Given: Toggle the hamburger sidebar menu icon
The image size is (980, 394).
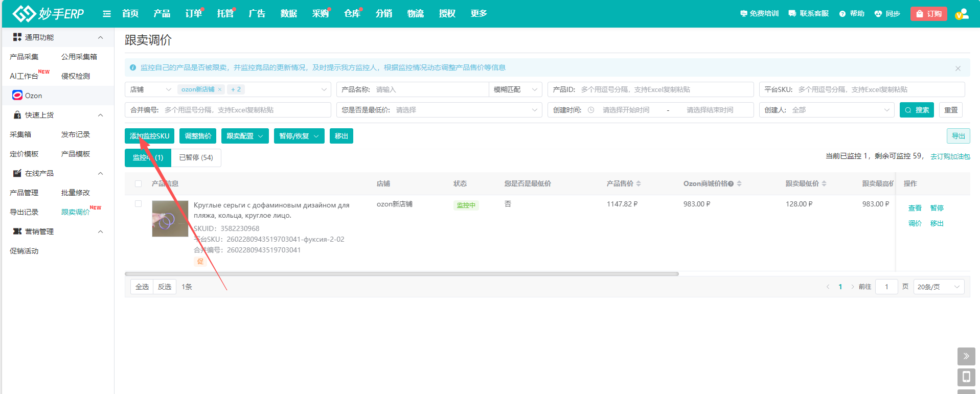Looking at the screenshot, I should (107, 14).
